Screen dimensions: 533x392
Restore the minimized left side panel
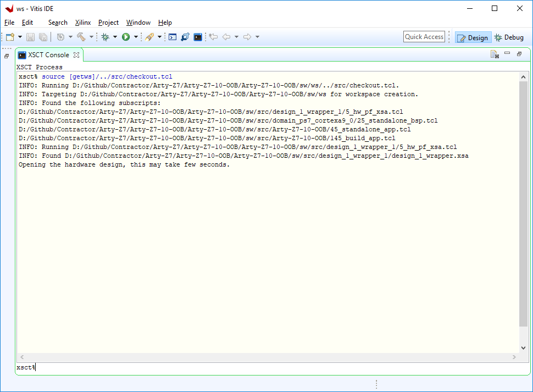click(x=7, y=56)
